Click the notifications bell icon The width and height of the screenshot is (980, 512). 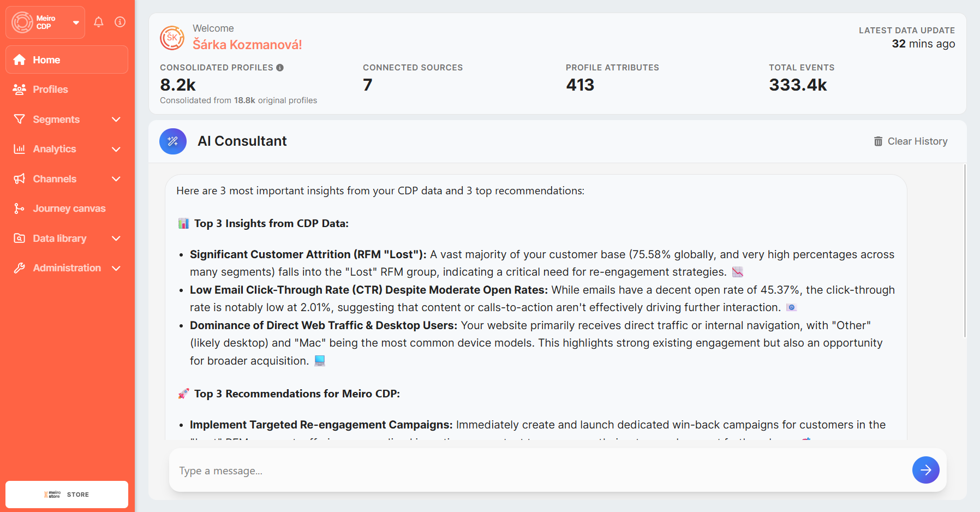point(98,22)
